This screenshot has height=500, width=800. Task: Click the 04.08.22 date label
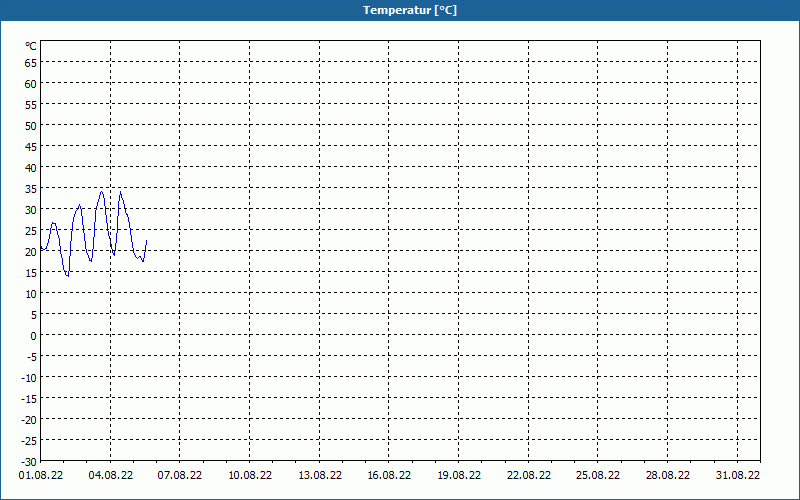pos(111,476)
